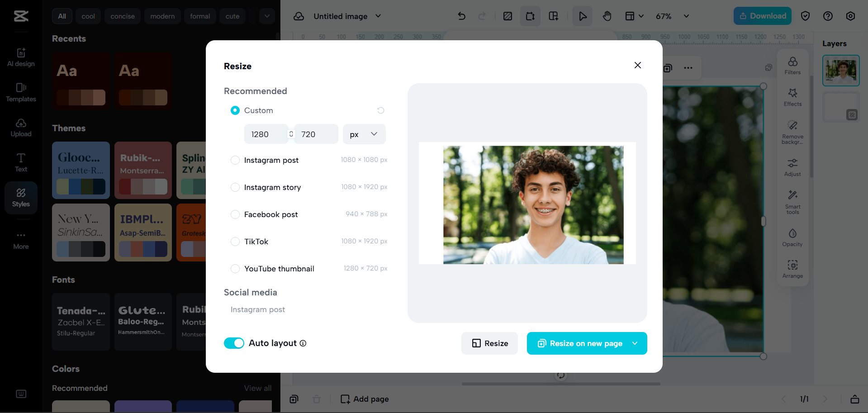Open the CapCut home logo
The image size is (868, 413).
click(21, 16)
